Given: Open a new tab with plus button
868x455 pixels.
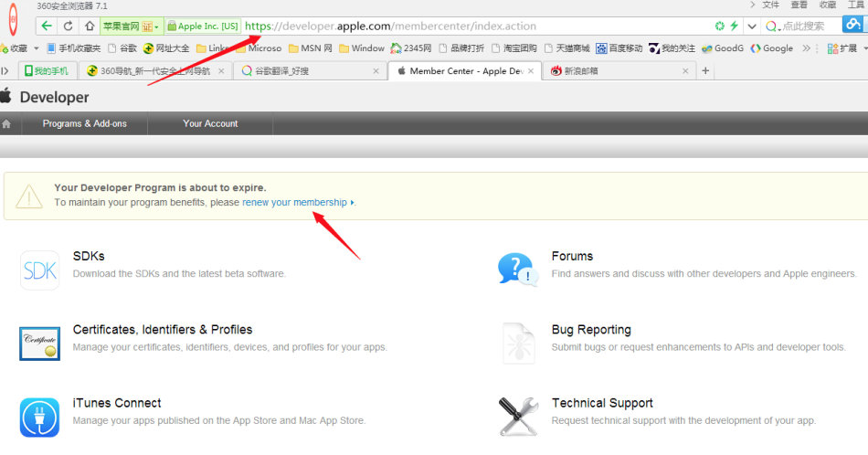Looking at the screenshot, I should (x=705, y=71).
